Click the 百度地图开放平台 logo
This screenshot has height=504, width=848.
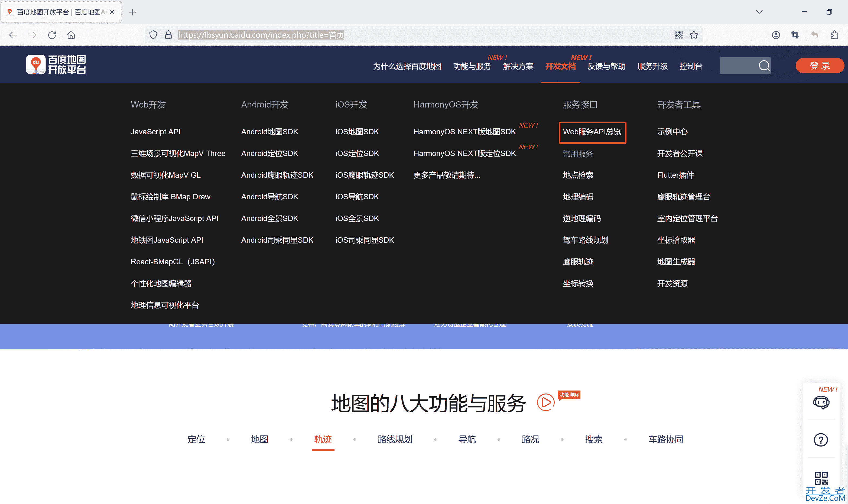click(x=56, y=64)
